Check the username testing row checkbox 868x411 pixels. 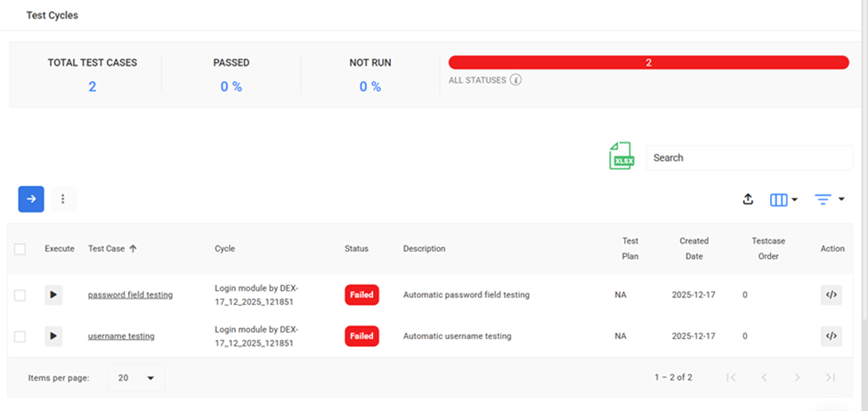point(20,336)
